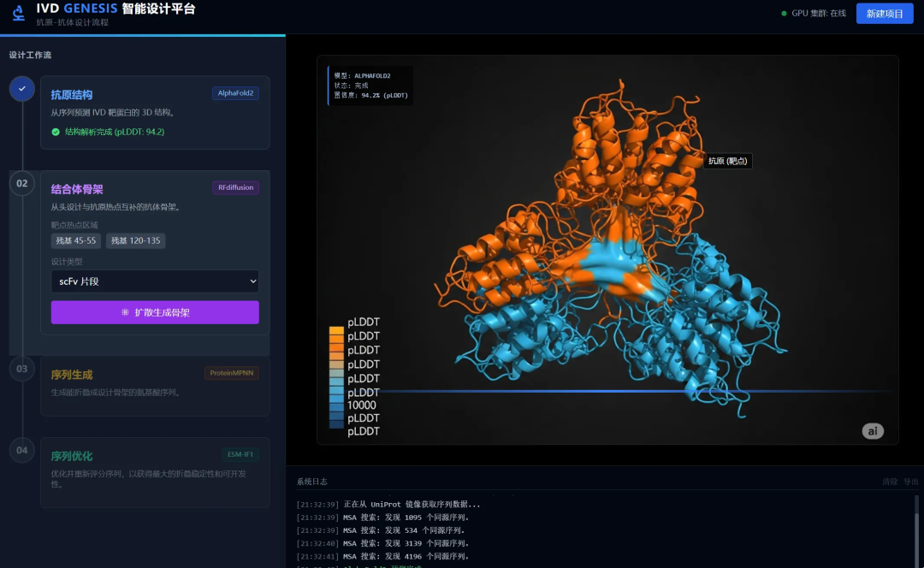Select the step 03 number circle
924x568 pixels.
pos(22,369)
